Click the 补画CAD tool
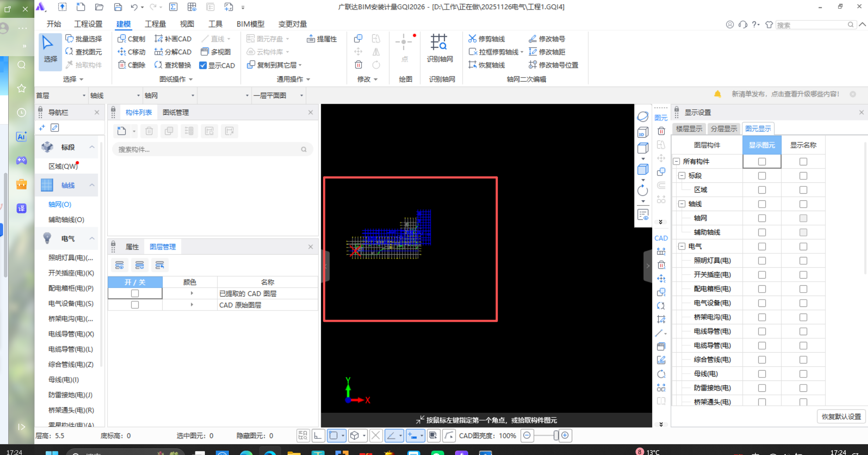868x455 pixels. click(x=173, y=39)
